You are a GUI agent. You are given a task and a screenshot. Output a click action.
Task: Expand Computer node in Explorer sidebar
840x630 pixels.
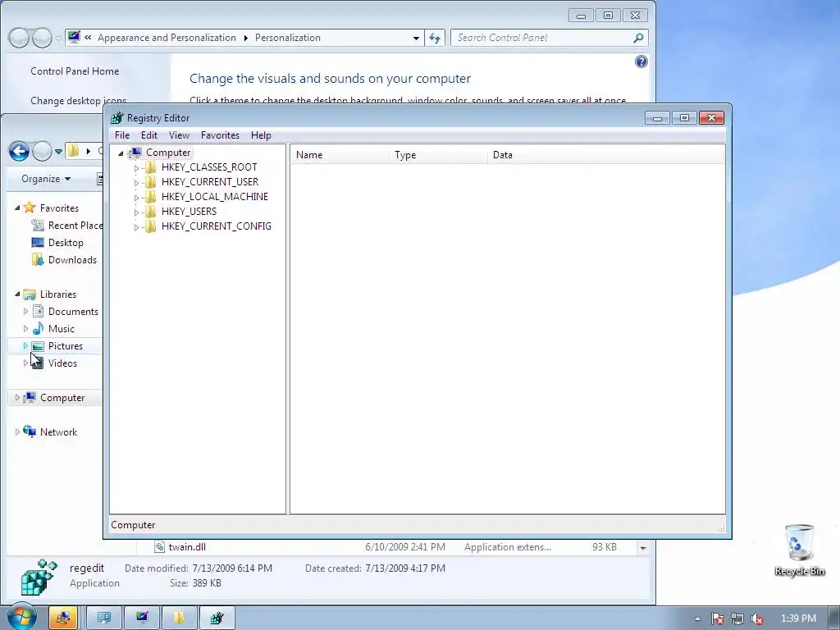pyautogui.click(x=17, y=398)
